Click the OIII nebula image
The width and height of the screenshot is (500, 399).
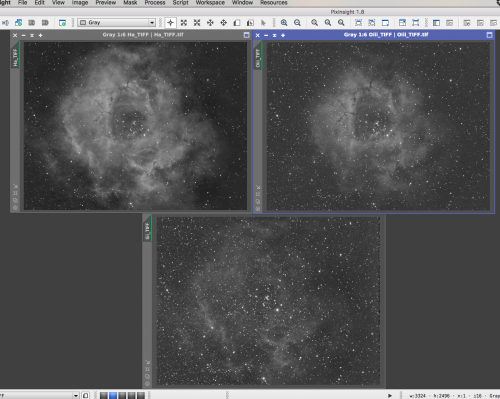point(378,126)
